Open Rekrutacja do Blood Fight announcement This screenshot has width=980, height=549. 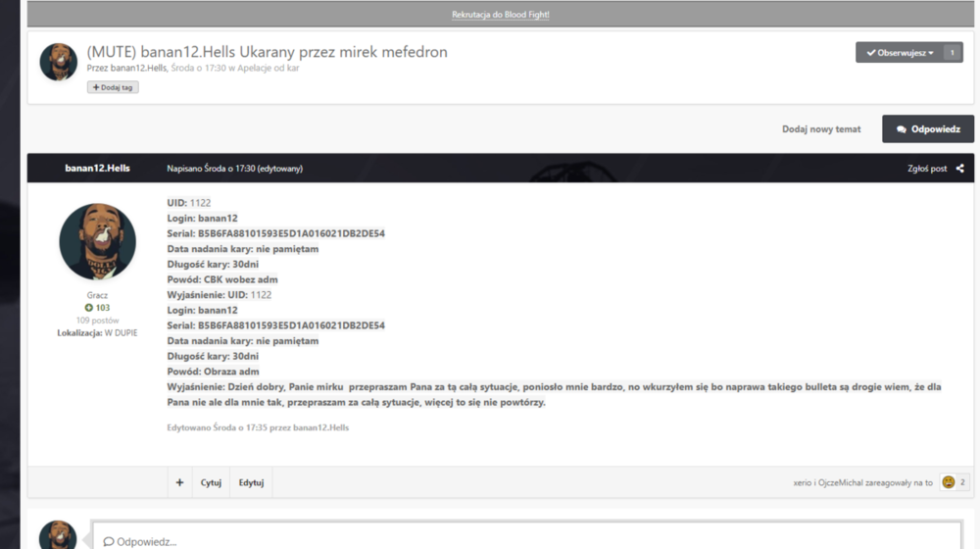[501, 15]
